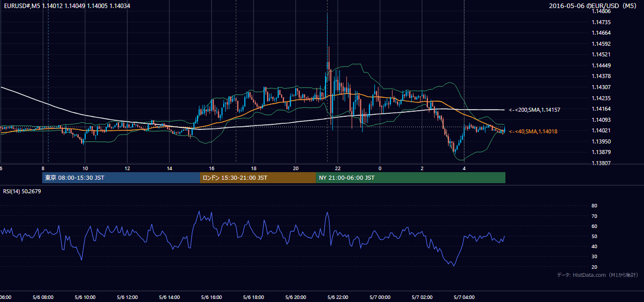Click RSI scale value 80

(594, 206)
